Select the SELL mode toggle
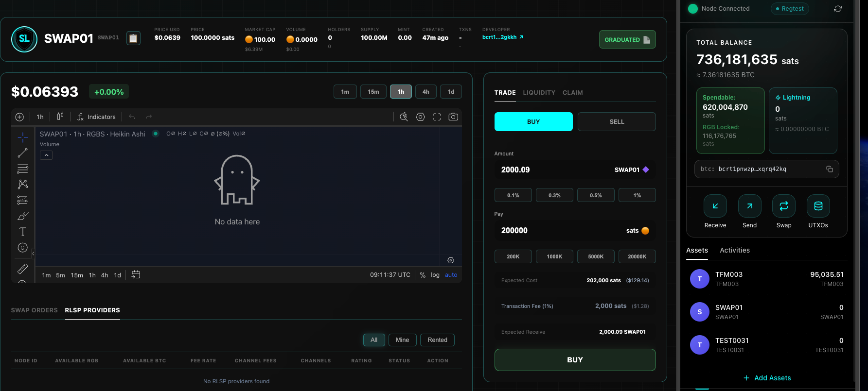This screenshot has height=391, width=868. (x=617, y=122)
